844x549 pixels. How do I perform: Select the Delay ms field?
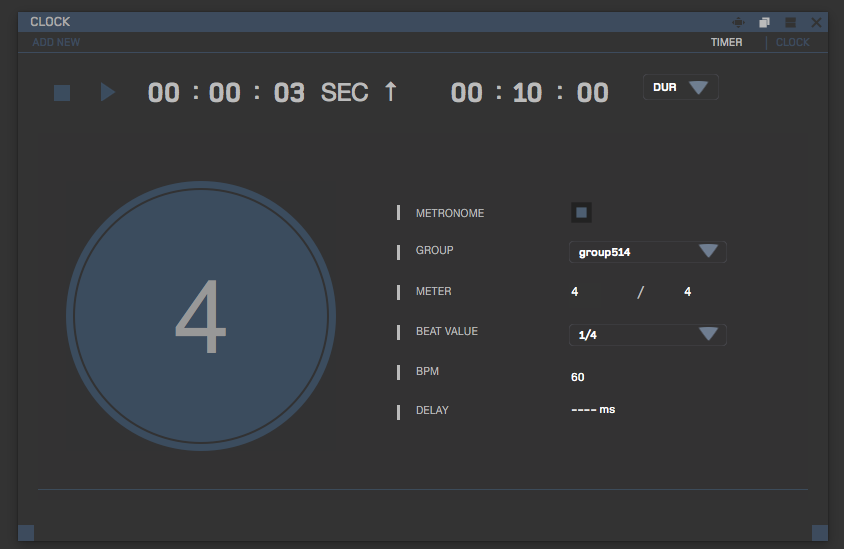pyautogui.click(x=593, y=410)
